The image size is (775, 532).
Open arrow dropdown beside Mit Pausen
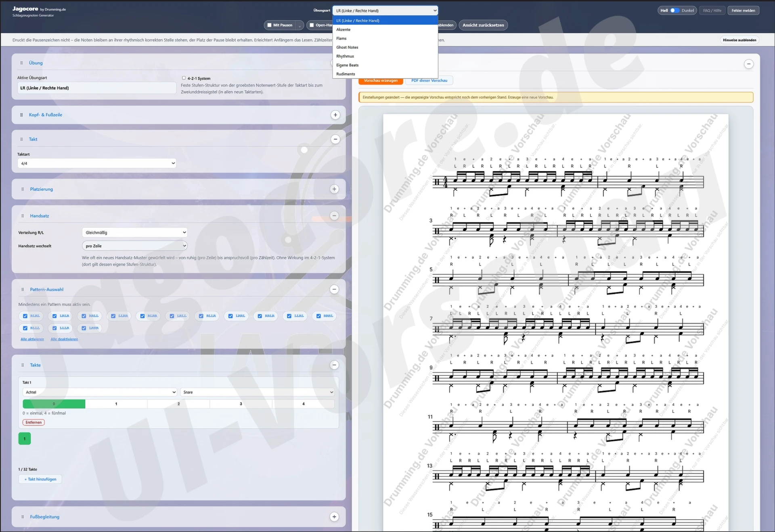(300, 25)
